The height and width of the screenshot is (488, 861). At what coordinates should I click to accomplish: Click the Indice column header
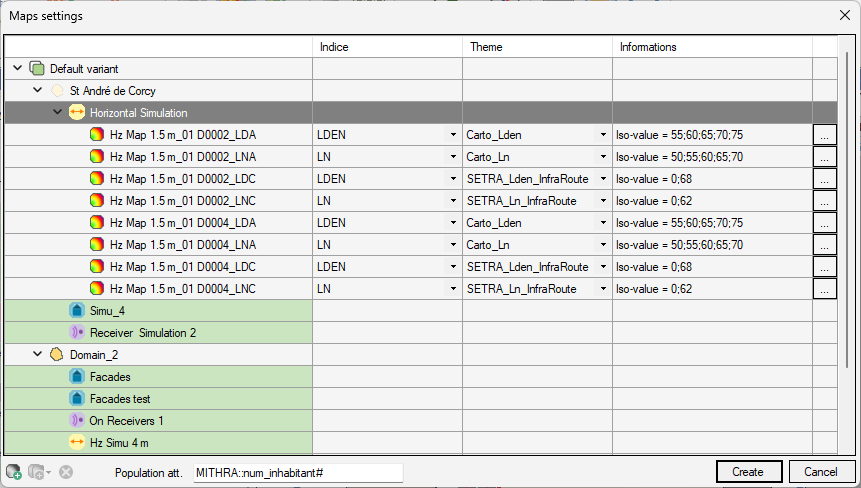387,47
